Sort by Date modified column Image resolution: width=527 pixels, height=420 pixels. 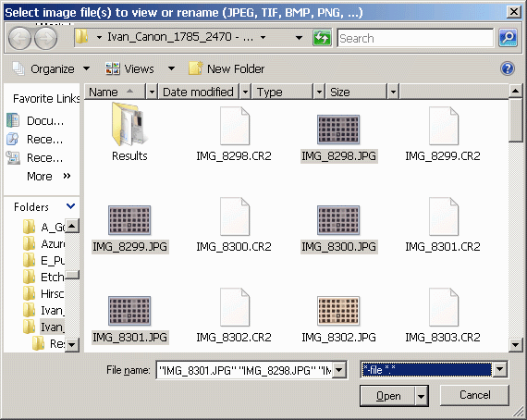pos(198,92)
